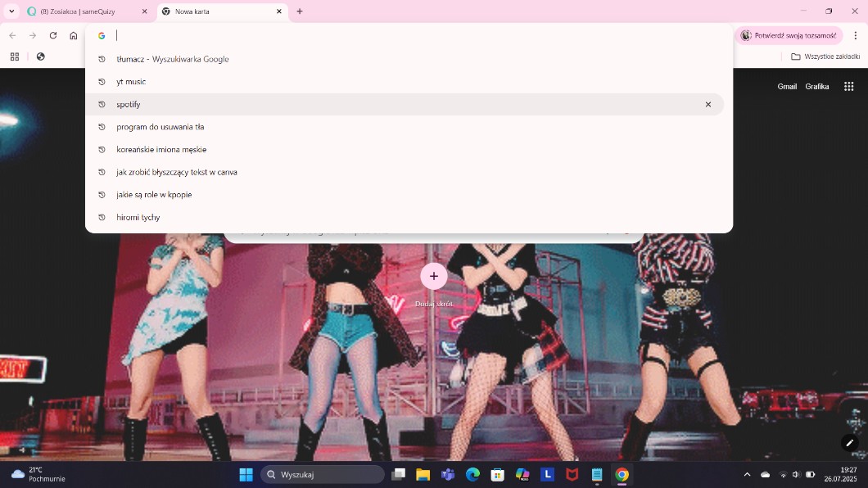Open Chrome three-dot menu
The width and height of the screenshot is (868, 488).
[855, 36]
